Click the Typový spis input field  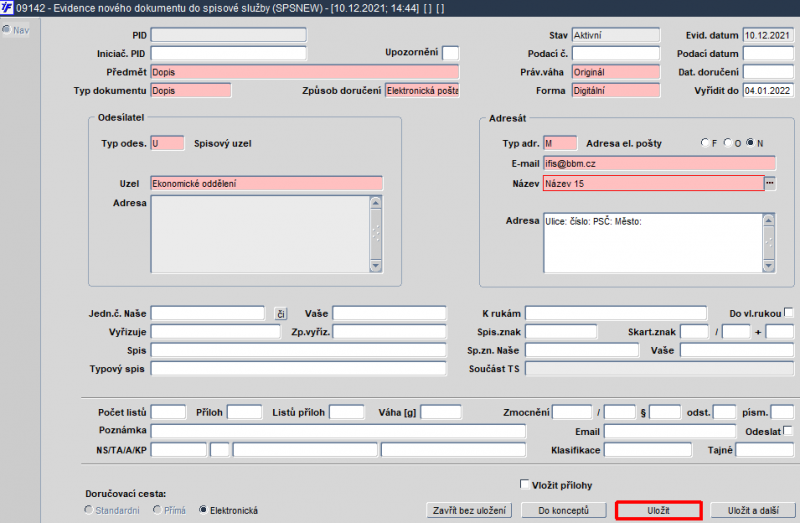(x=298, y=368)
